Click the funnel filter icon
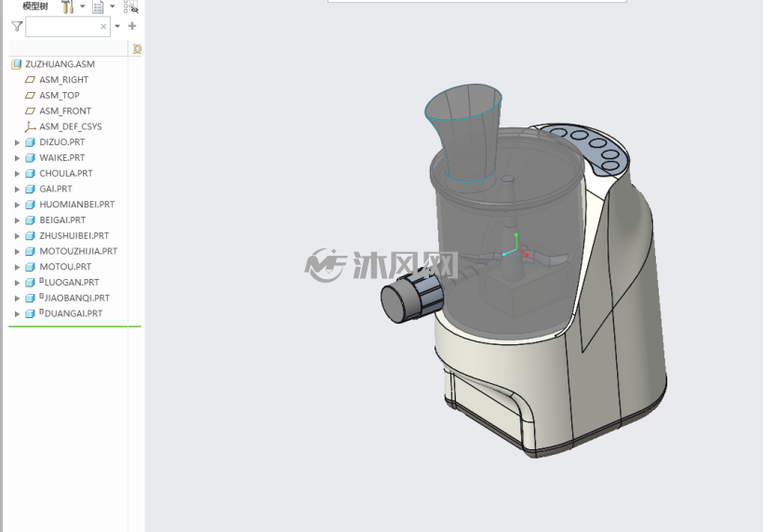Image resolution: width=763 pixels, height=532 pixels. (17, 26)
